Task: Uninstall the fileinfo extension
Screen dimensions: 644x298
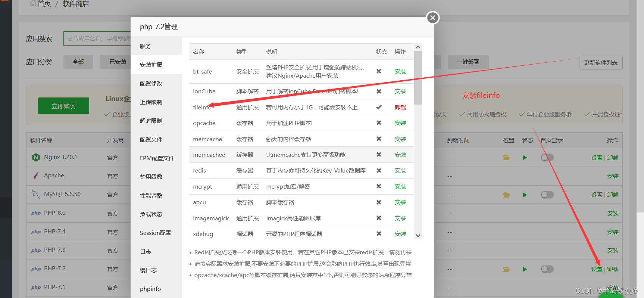Action: coord(400,107)
